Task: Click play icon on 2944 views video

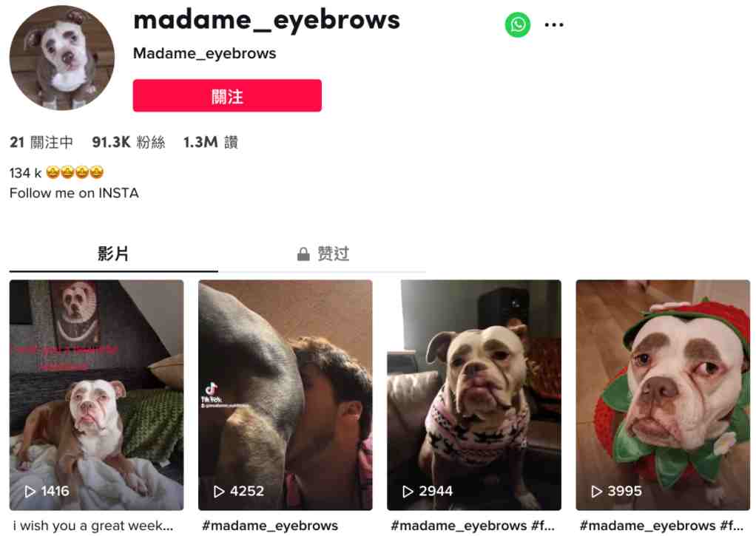Action: pyautogui.click(x=408, y=491)
